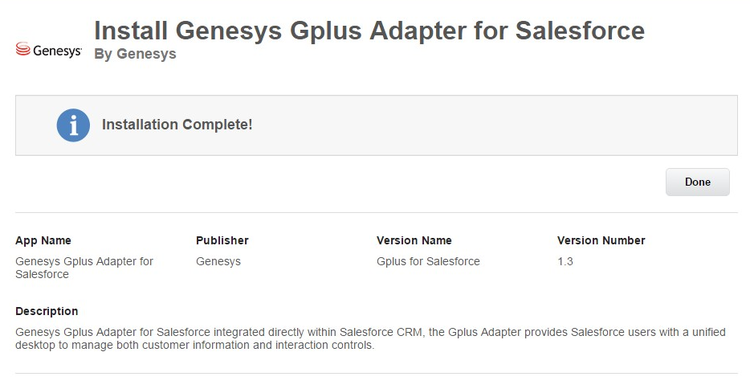
Task: Click the blue info icon
Action: click(x=73, y=125)
